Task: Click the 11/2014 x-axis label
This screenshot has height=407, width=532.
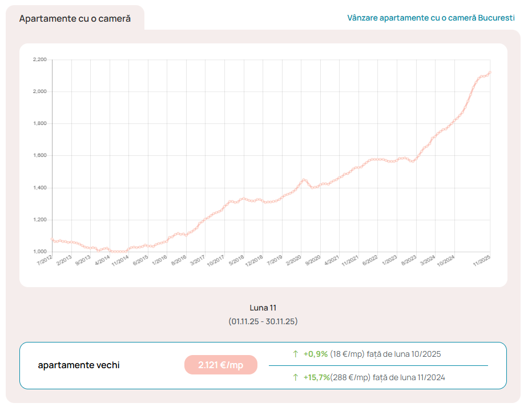Action: [120, 262]
